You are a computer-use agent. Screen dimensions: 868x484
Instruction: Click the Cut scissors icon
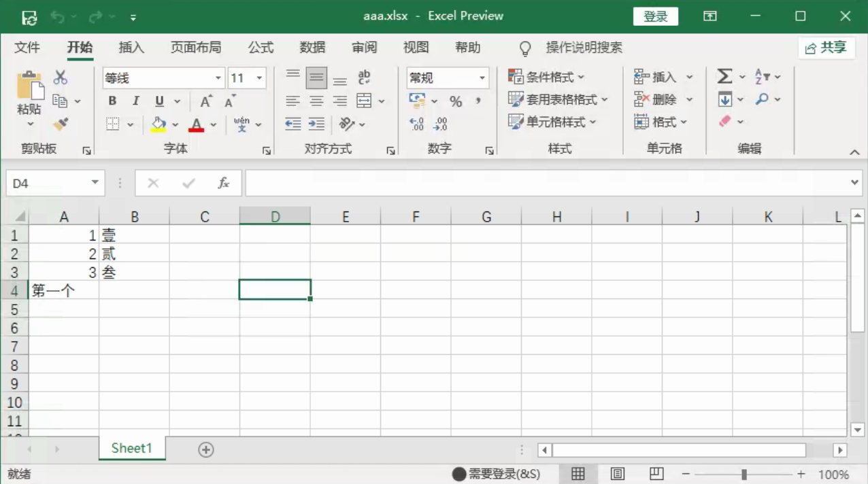click(x=61, y=77)
